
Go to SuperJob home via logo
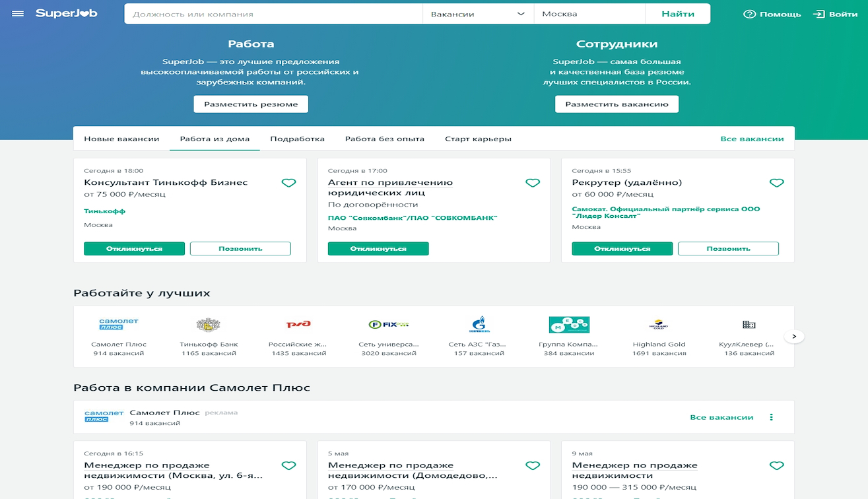click(67, 14)
